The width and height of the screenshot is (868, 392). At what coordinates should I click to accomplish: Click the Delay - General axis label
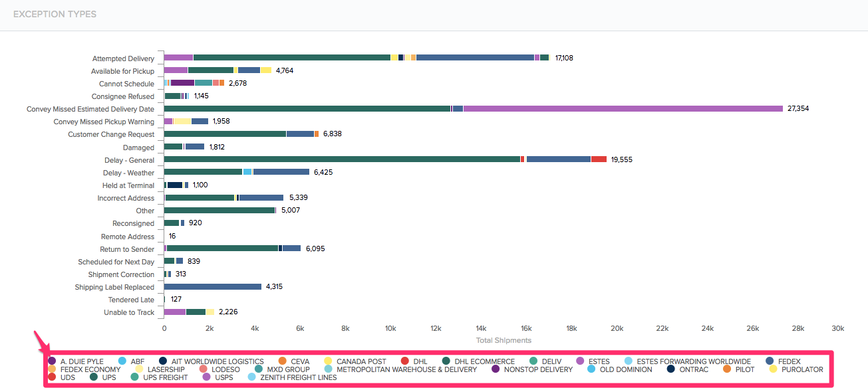(129, 160)
